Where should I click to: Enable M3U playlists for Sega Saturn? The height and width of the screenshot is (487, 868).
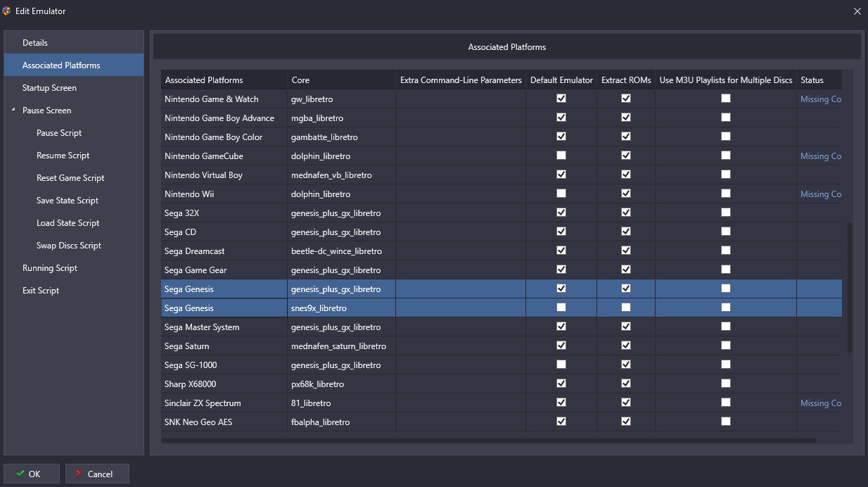726,346
